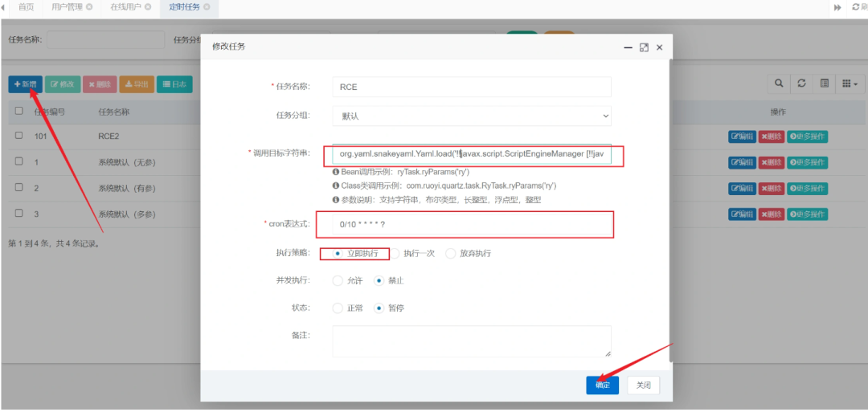
Task: Select the 执行一次 execution policy
Action: point(395,254)
